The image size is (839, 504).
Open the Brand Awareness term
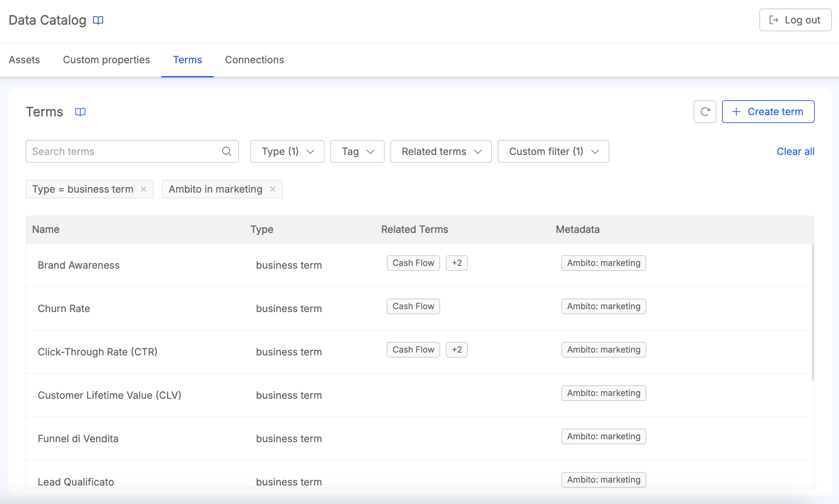coord(79,265)
